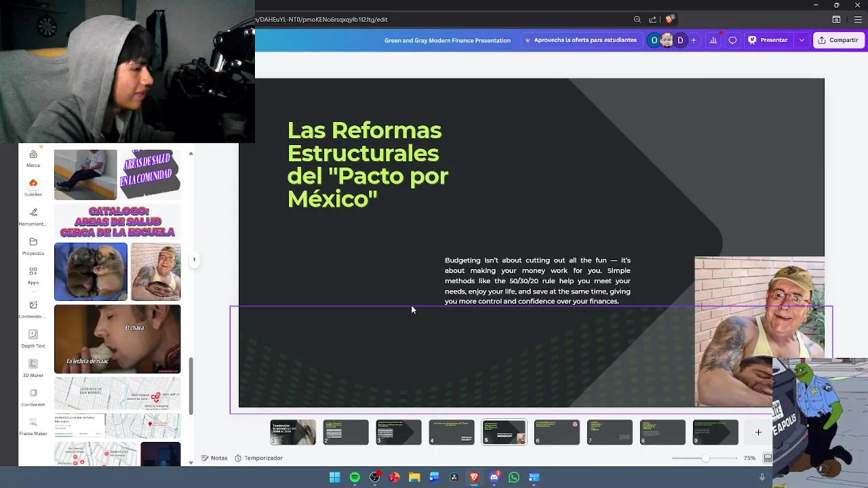Open the Apps panel in sidebar

point(33,275)
